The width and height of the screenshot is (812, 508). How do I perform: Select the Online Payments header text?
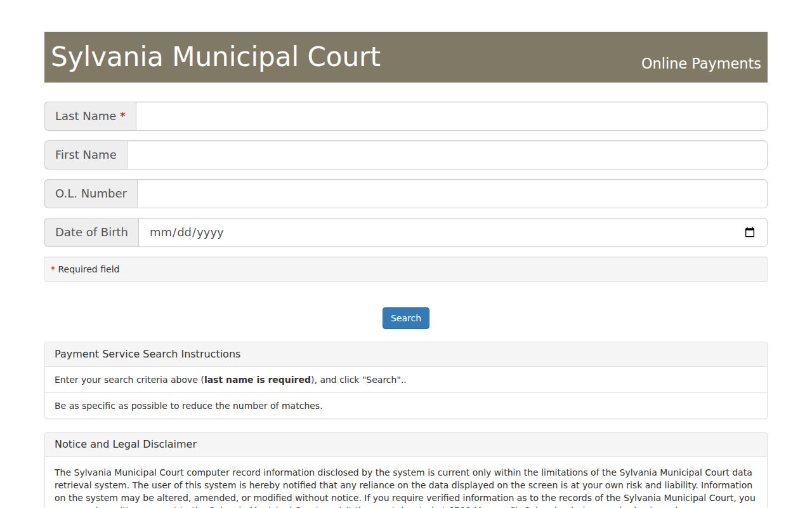pos(701,63)
